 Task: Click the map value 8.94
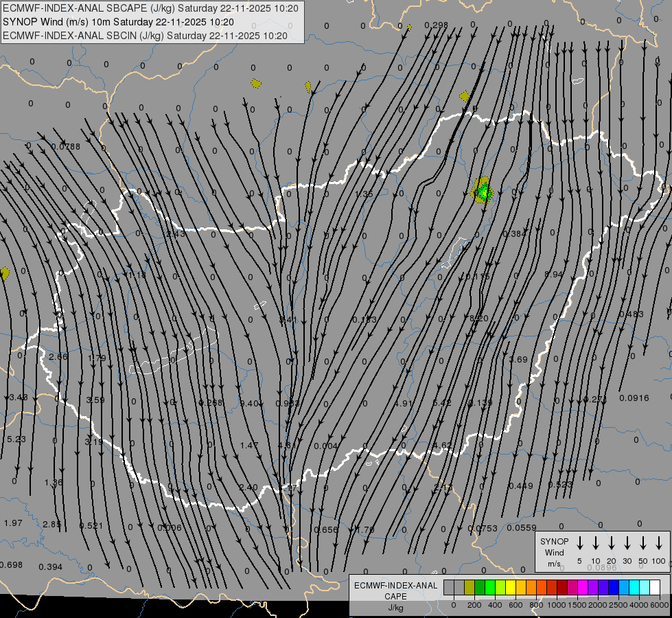coord(553,274)
